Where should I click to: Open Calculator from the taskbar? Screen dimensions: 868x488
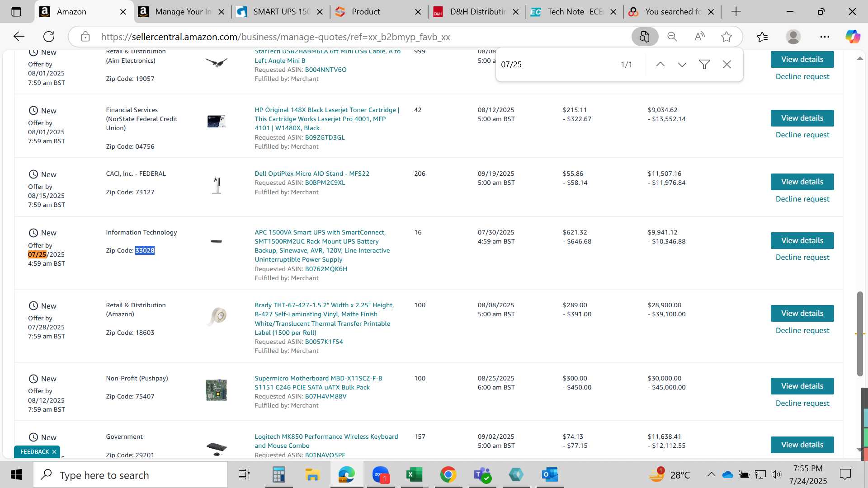pos(278,475)
